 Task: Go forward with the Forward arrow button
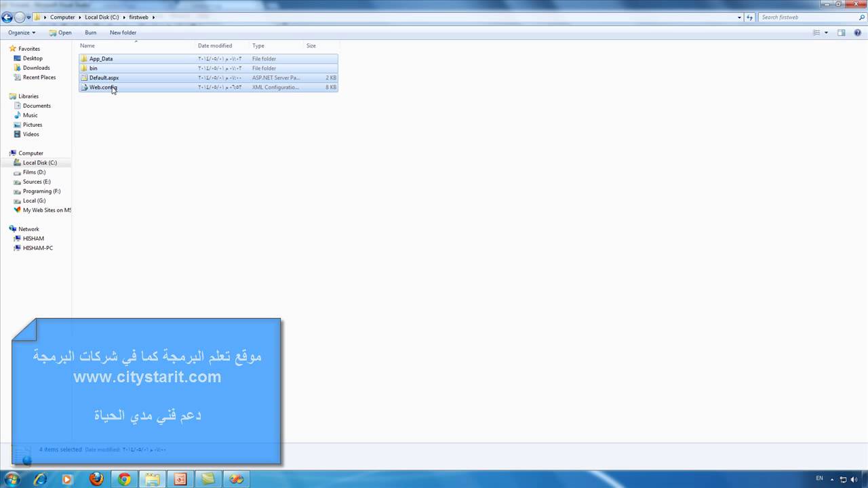(x=20, y=17)
